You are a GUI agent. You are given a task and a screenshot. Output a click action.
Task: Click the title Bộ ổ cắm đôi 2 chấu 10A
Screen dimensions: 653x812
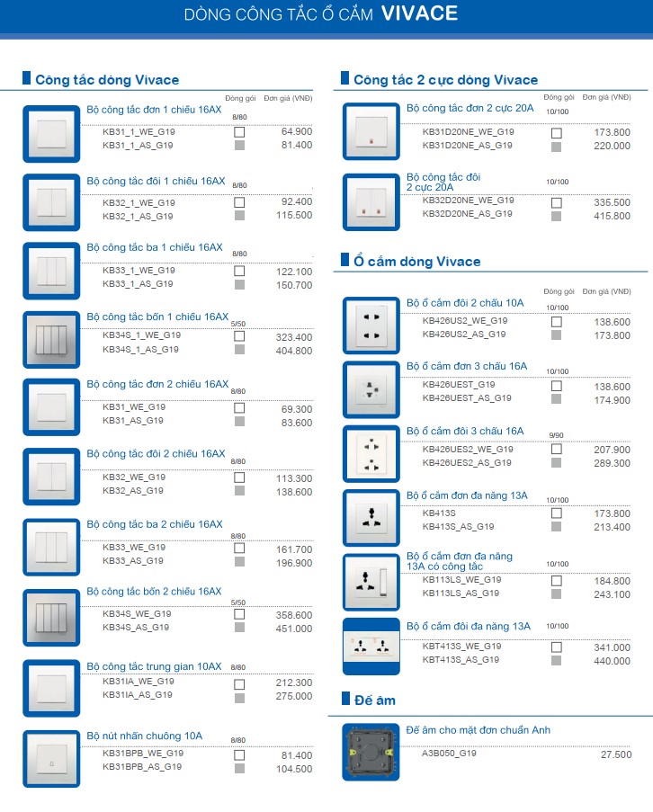click(x=465, y=303)
